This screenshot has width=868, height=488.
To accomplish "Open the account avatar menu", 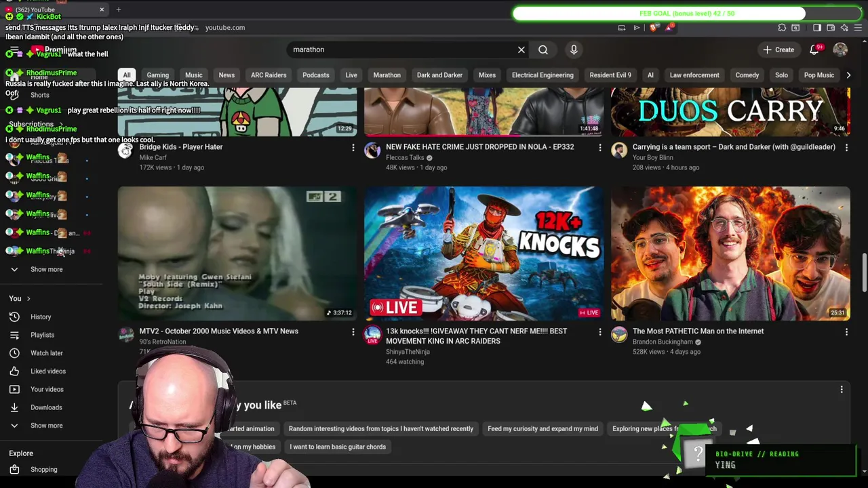I will click(x=840, y=49).
